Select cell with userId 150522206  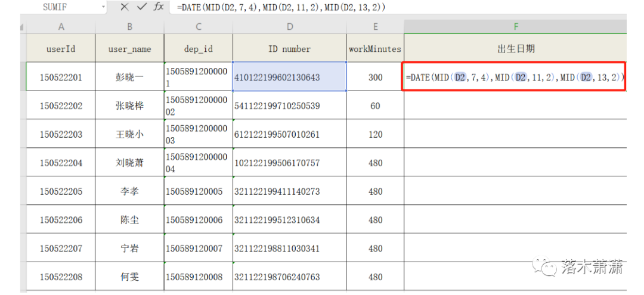click(61, 219)
